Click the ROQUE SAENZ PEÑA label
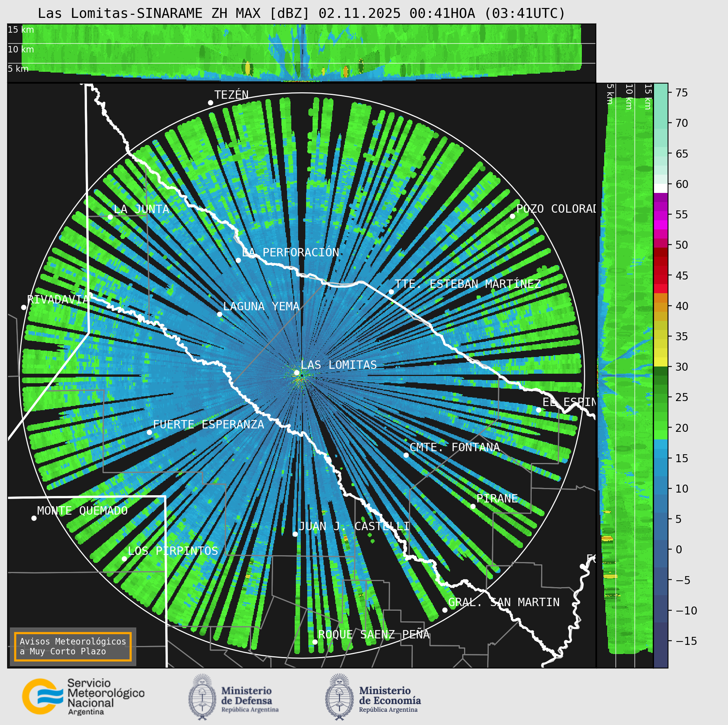Image resolution: width=728 pixels, height=725 pixels. tap(374, 634)
